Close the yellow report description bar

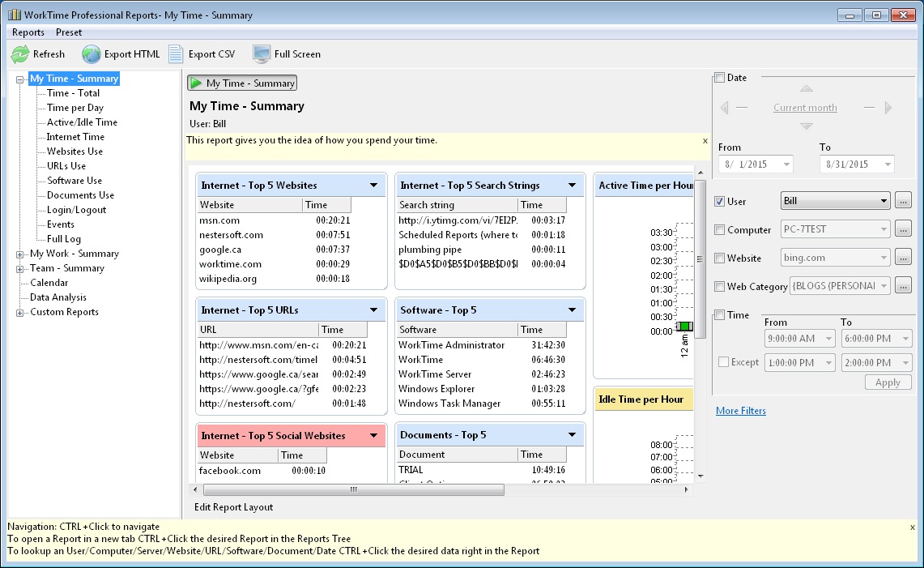[705, 141]
